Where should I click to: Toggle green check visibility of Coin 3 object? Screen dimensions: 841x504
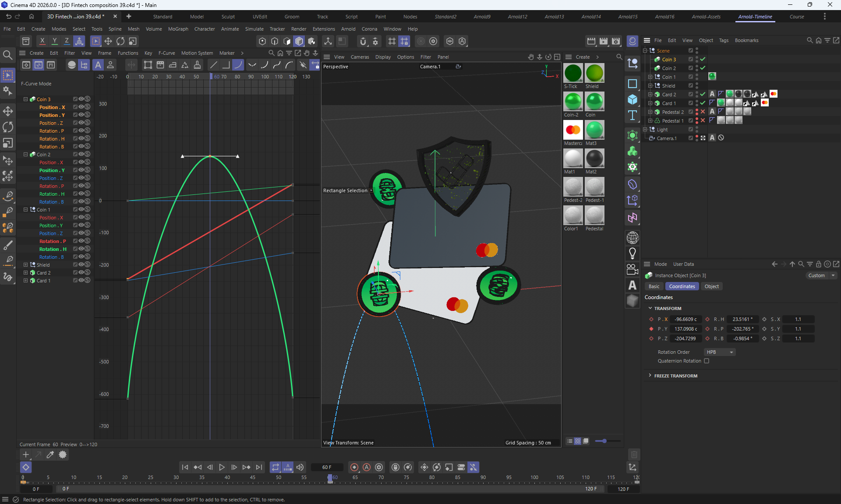click(703, 59)
